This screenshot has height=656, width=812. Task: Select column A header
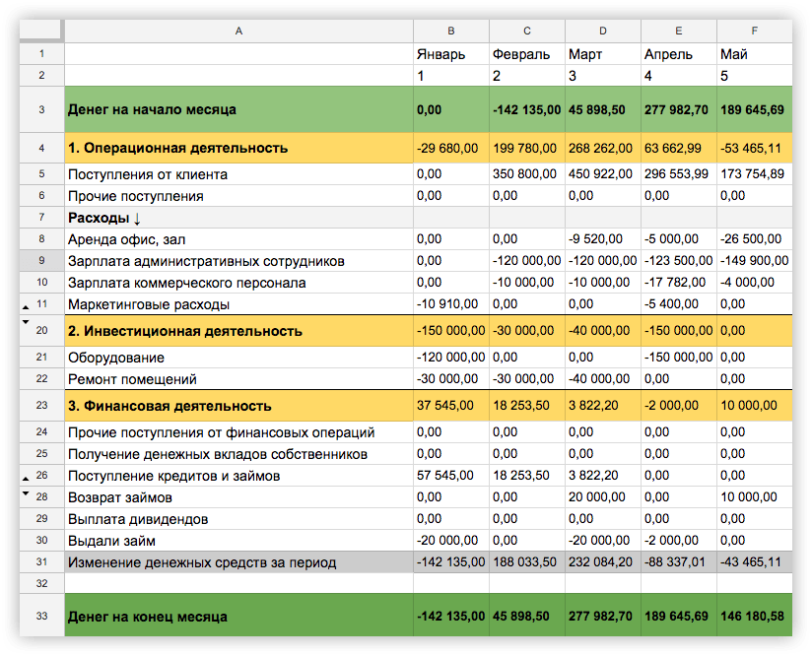238,32
